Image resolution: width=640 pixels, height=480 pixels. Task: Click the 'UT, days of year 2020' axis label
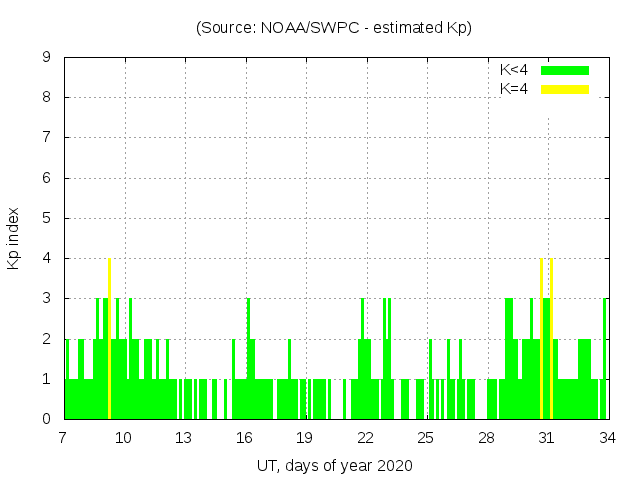coord(334,465)
